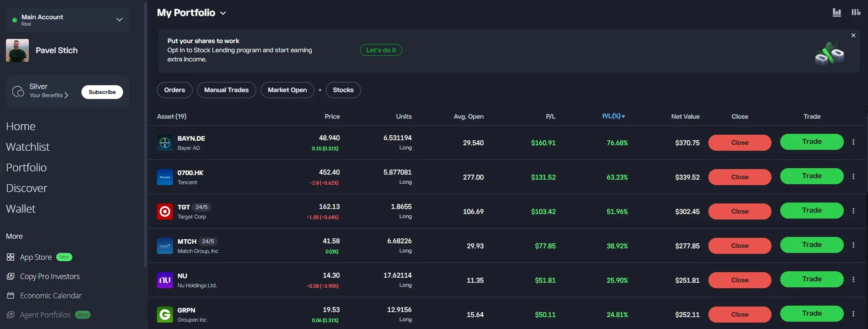Open more options for TGT row

853,211
